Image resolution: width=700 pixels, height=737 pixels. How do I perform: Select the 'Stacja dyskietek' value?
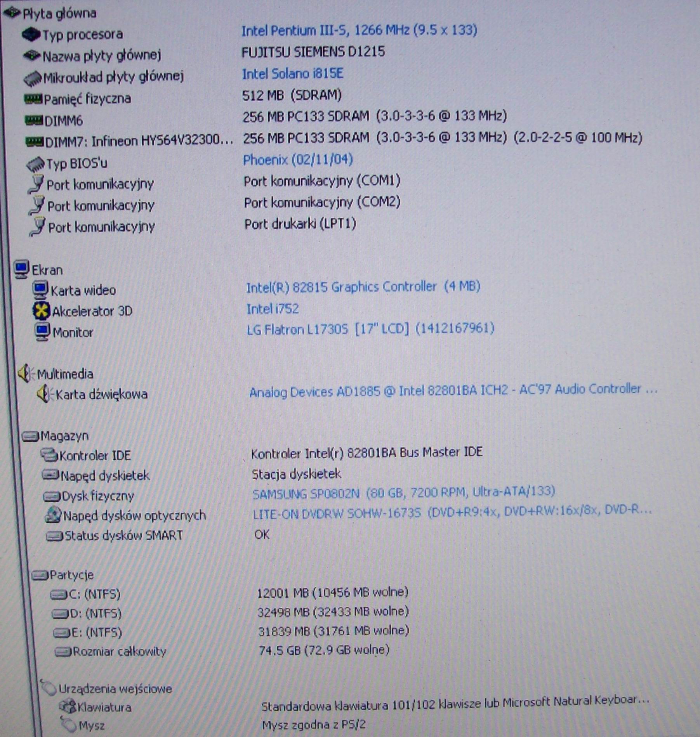[296, 474]
